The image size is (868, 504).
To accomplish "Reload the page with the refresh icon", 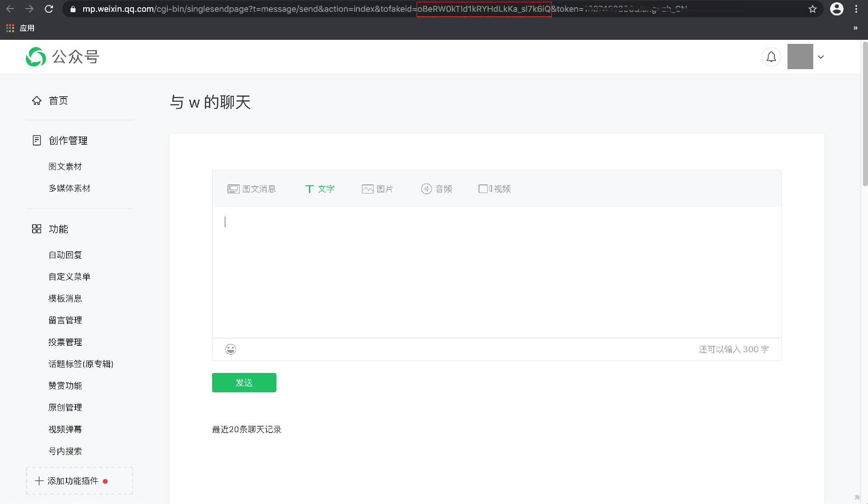I will pyautogui.click(x=49, y=9).
